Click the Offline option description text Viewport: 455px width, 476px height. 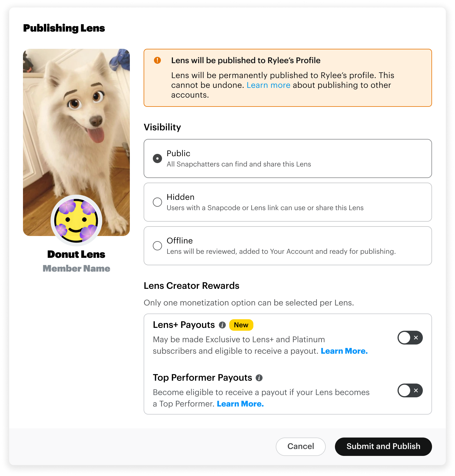pyautogui.click(x=281, y=251)
